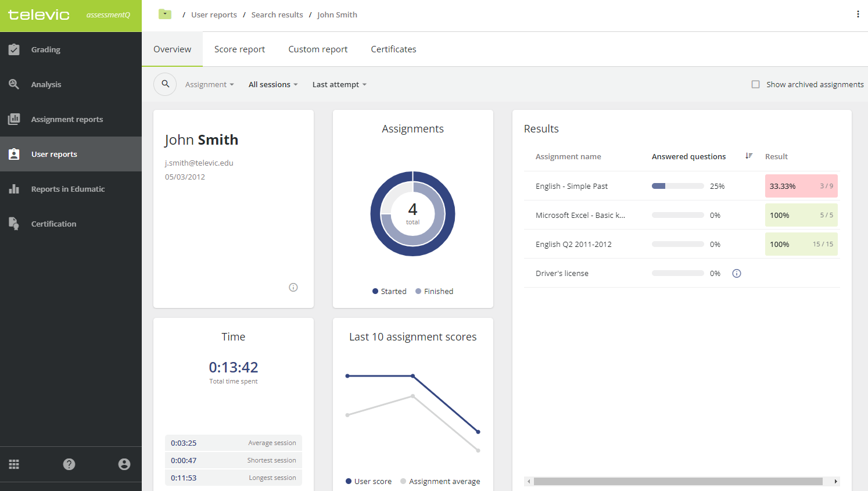Click the final user score point on line chart
Image resolution: width=868 pixels, height=491 pixels.
pos(478,432)
